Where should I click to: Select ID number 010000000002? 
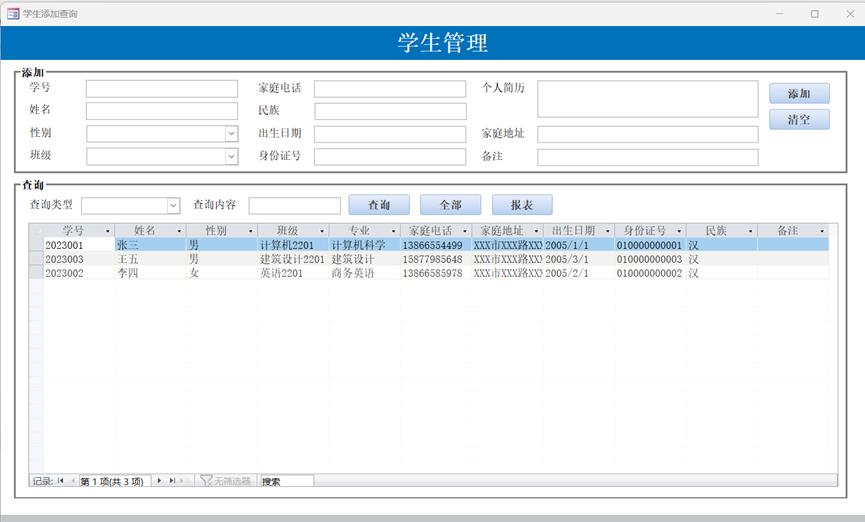click(x=650, y=273)
